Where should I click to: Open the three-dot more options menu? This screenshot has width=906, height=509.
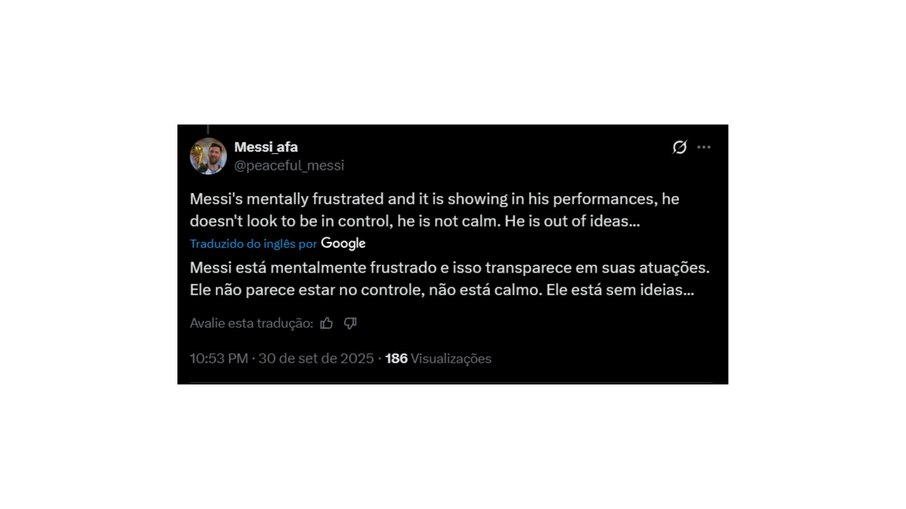(704, 147)
